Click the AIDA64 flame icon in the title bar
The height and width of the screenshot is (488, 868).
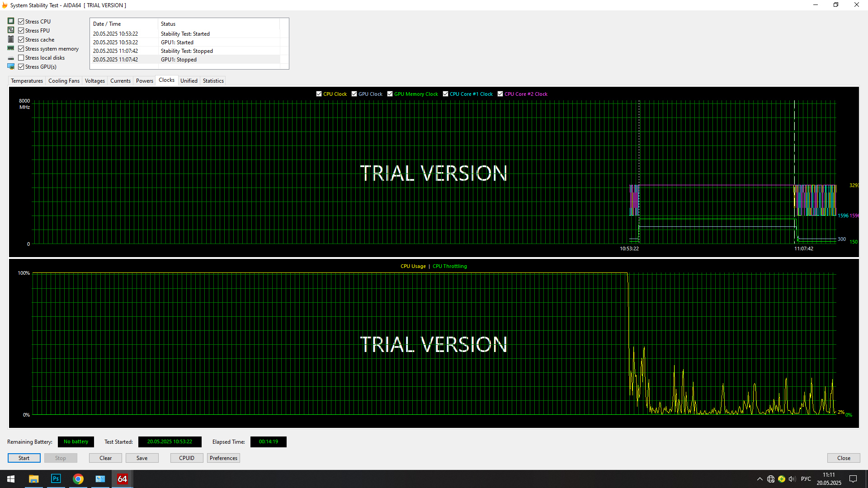tap(5, 5)
